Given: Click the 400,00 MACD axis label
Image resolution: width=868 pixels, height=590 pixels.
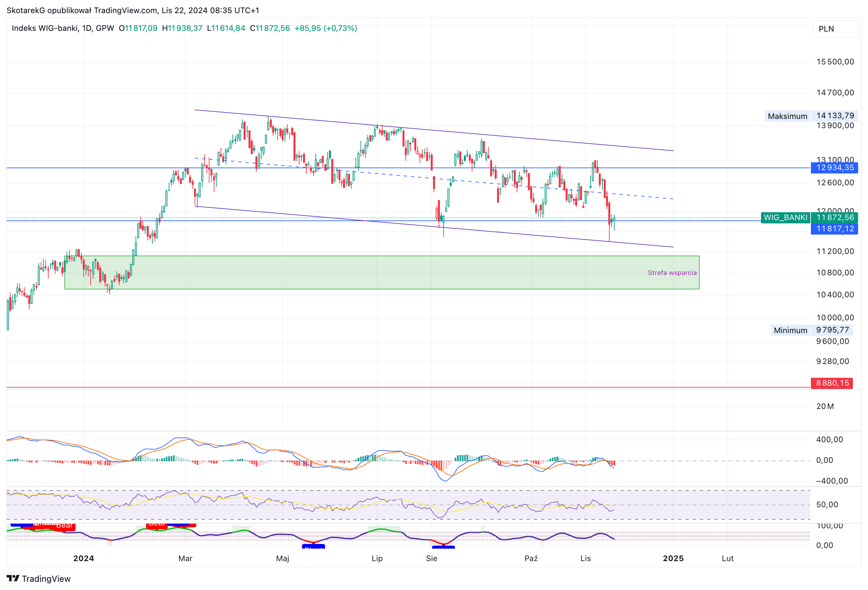Looking at the screenshot, I should coord(829,440).
